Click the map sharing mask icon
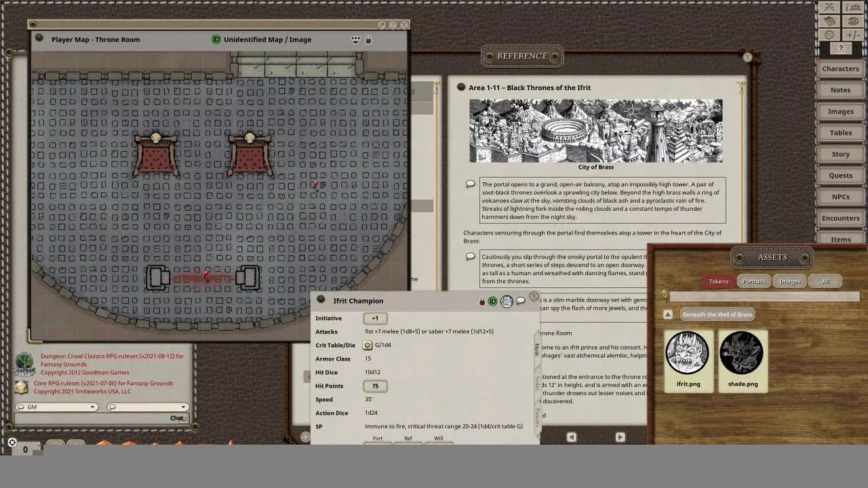This screenshot has height=488, width=868. [355, 39]
